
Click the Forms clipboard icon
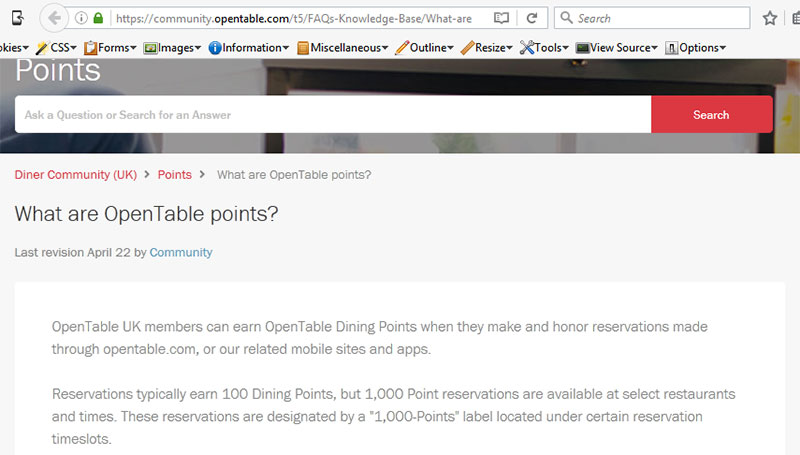90,48
